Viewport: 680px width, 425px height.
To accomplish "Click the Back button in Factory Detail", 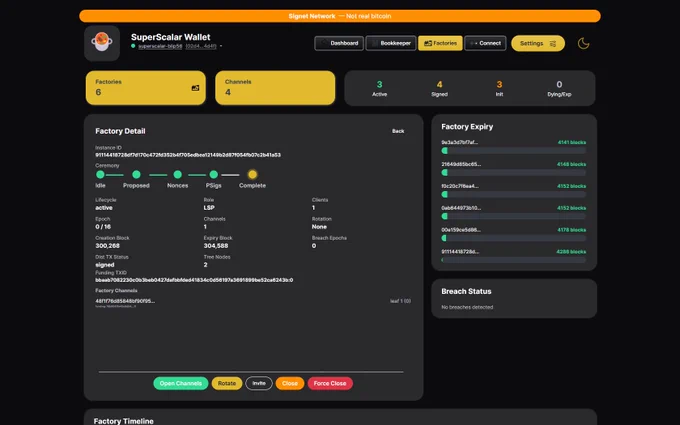I will coord(398,131).
